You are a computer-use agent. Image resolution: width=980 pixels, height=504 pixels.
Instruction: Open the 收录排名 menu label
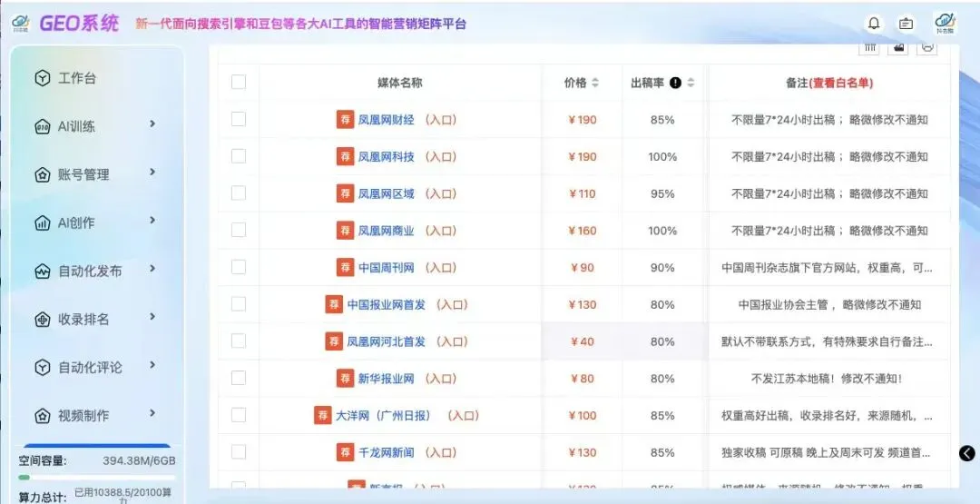click(x=83, y=320)
